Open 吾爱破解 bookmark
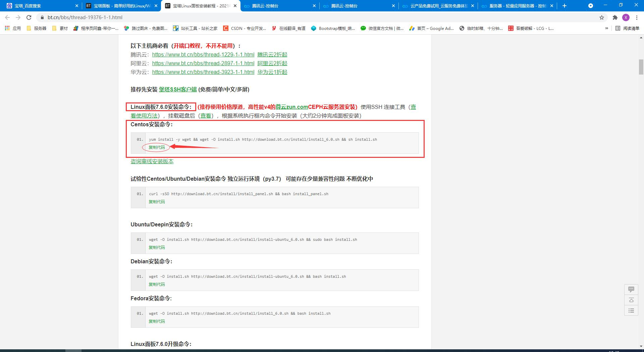The width and height of the screenshot is (644, 352). click(531, 29)
